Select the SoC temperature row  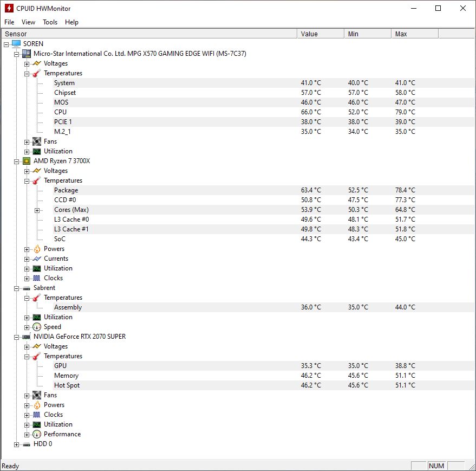[264, 239]
